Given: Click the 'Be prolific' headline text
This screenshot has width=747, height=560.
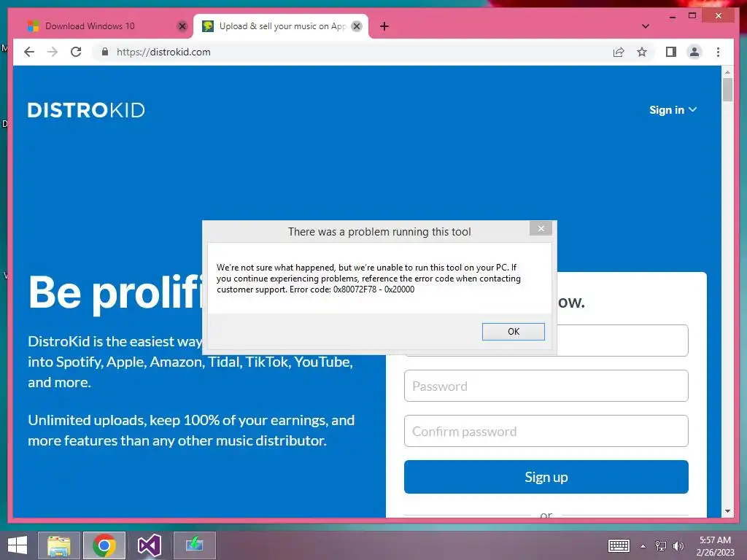Looking at the screenshot, I should pos(115,292).
